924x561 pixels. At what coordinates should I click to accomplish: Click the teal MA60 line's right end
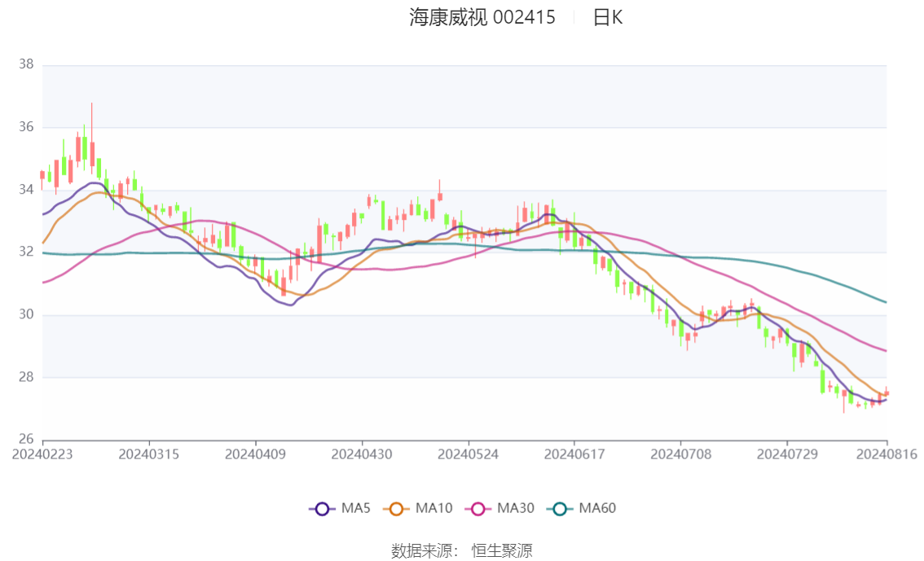coord(886,302)
